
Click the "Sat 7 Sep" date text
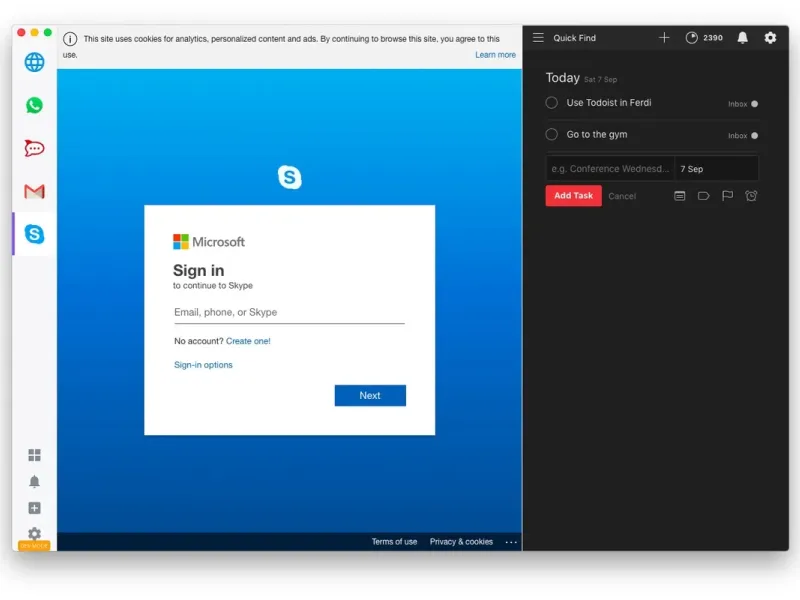601,80
